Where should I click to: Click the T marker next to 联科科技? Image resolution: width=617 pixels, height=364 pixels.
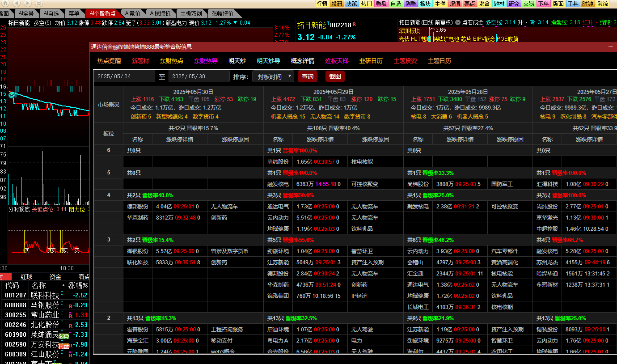tap(62, 294)
